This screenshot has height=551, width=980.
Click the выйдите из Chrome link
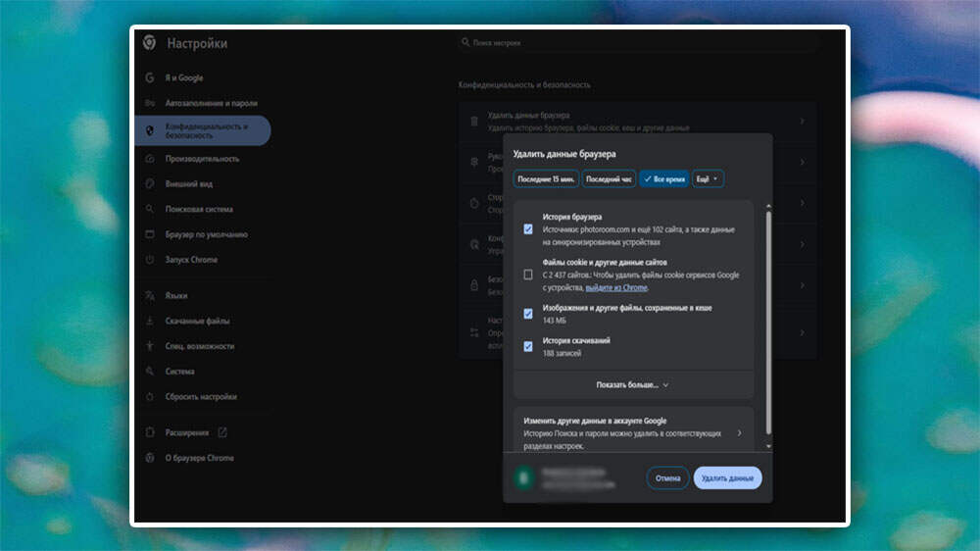(616, 288)
